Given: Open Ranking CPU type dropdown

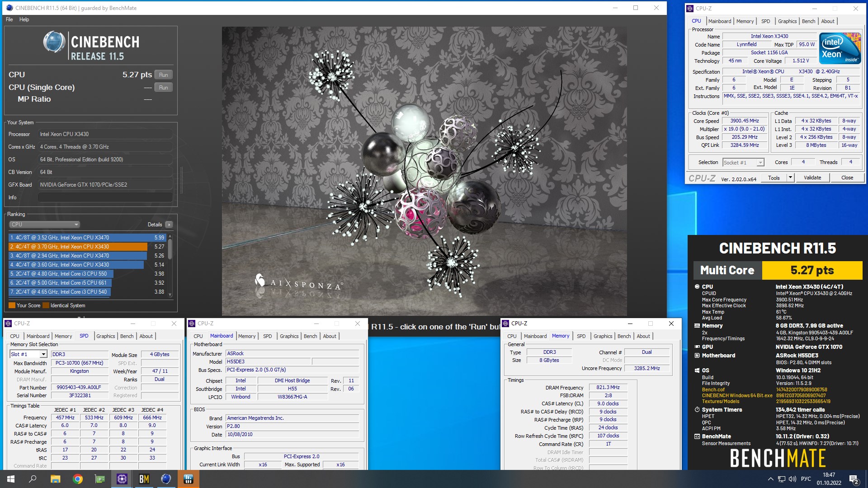Looking at the screenshot, I should (44, 225).
